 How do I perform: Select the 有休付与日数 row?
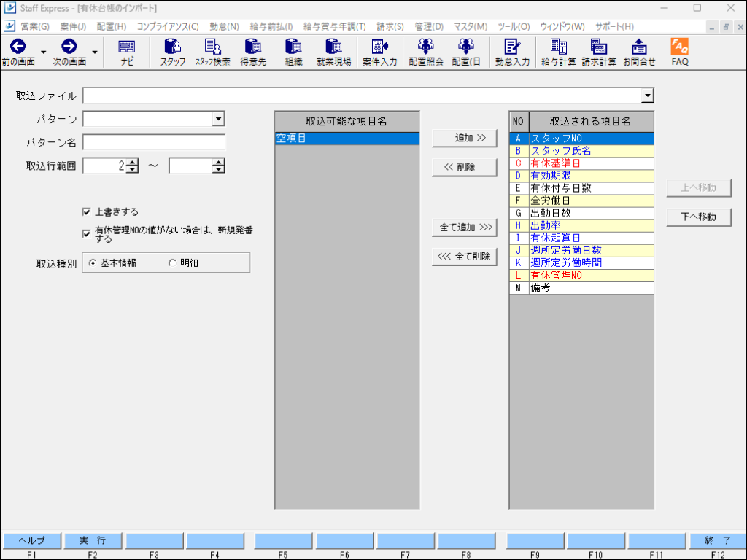[581, 188]
